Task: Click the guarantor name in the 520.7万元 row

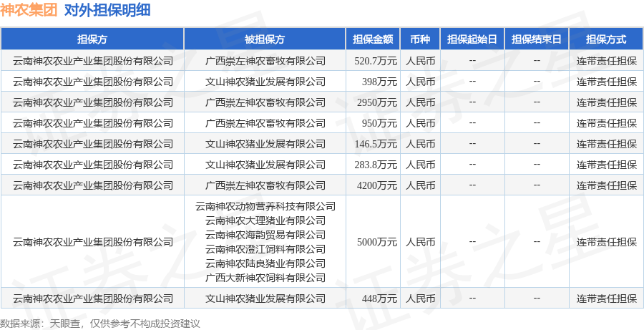Action: point(93,62)
